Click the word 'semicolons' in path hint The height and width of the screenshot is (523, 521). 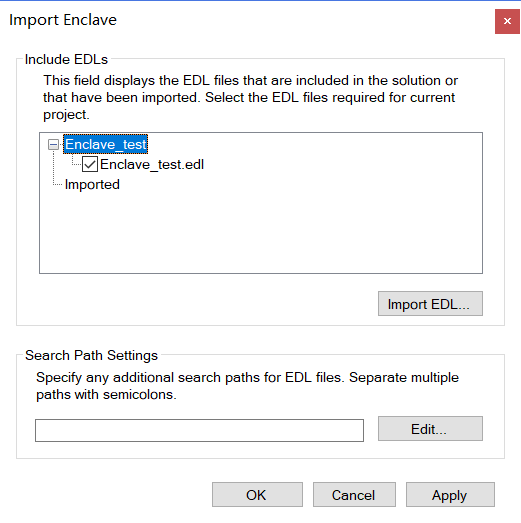click(x=139, y=395)
